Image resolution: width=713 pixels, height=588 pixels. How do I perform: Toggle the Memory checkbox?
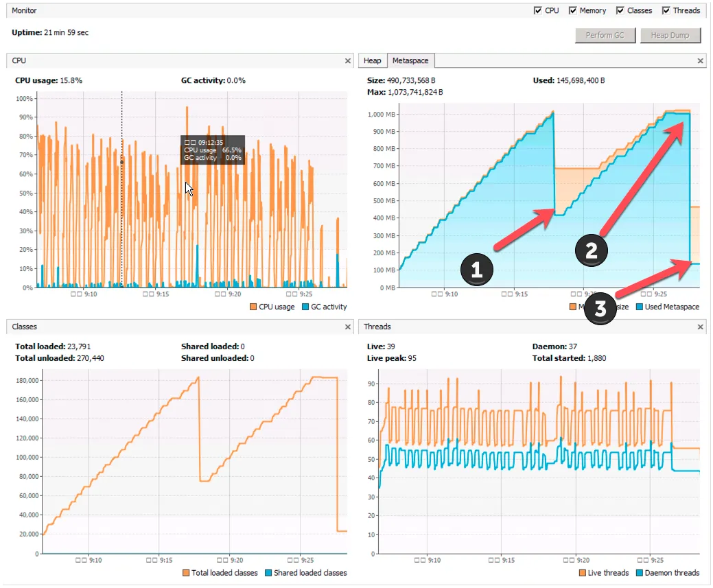(572, 10)
